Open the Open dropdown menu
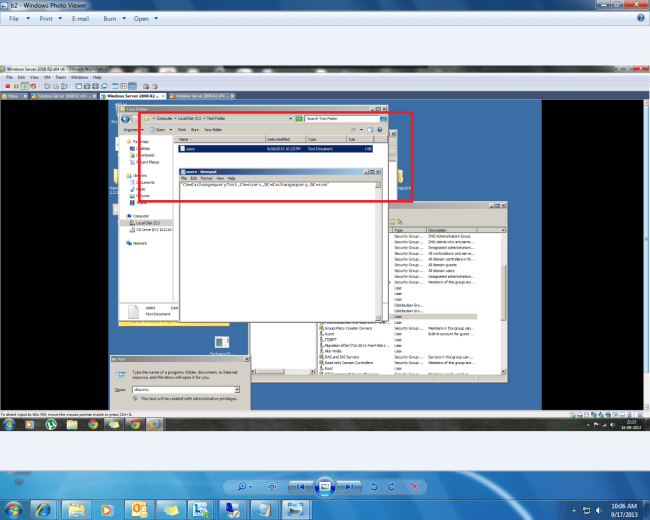 coord(148,18)
